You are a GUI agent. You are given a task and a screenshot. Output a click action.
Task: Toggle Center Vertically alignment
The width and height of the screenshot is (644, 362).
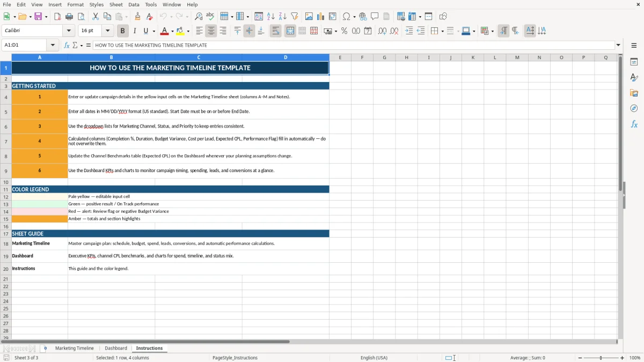click(x=249, y=31)
